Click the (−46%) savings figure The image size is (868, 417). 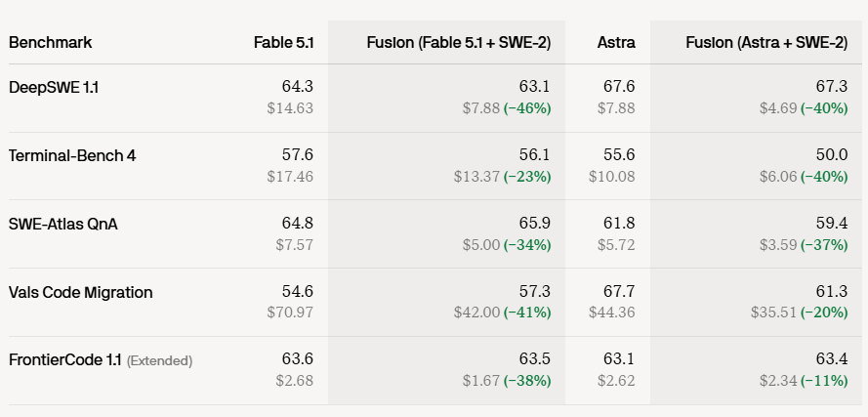[527, 108]
